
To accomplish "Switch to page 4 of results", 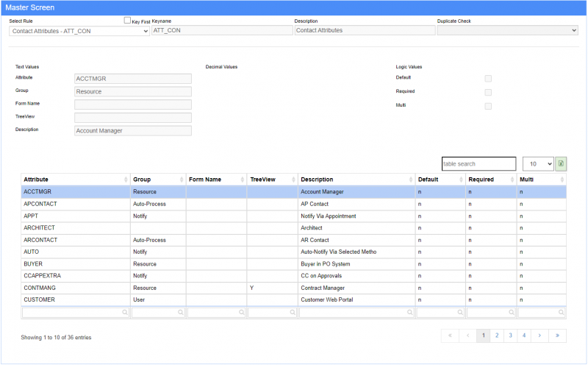I will (x=524, y=336).
